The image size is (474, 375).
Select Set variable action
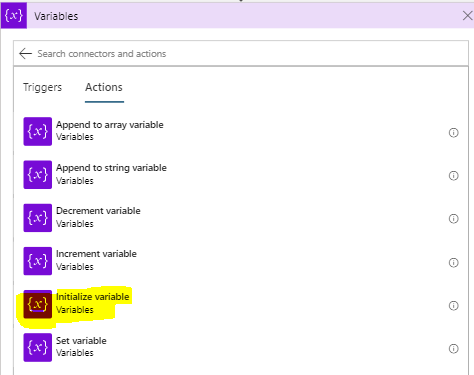pyautogui.click(x=81, y=341)
